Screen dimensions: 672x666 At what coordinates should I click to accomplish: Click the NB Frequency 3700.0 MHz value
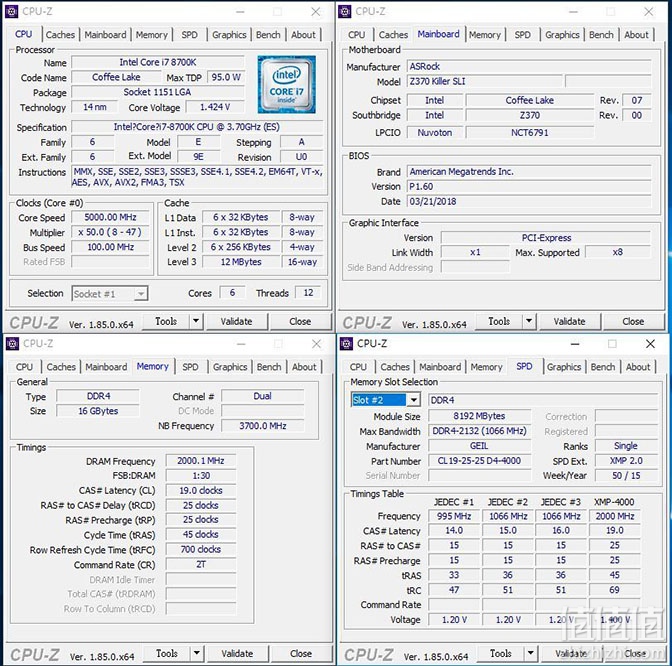pyautogui.click(x=262, y=426)
